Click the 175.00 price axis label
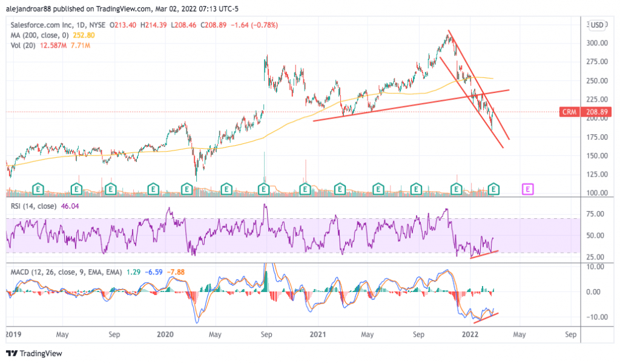The image size is (620, 364). pos(596,137)
